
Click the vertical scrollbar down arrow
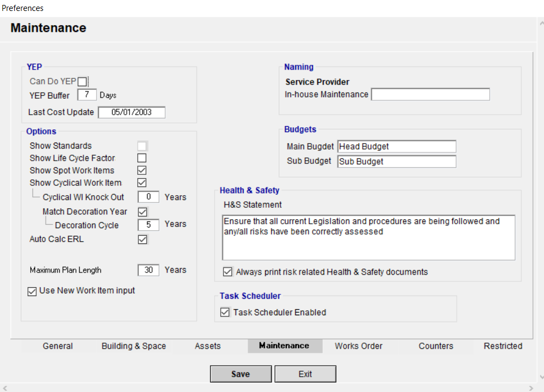541,377
